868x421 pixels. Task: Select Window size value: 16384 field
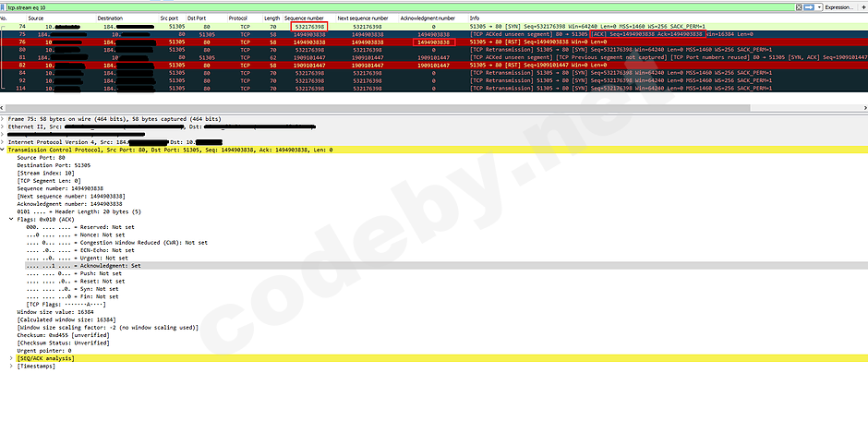coord(54,313)
